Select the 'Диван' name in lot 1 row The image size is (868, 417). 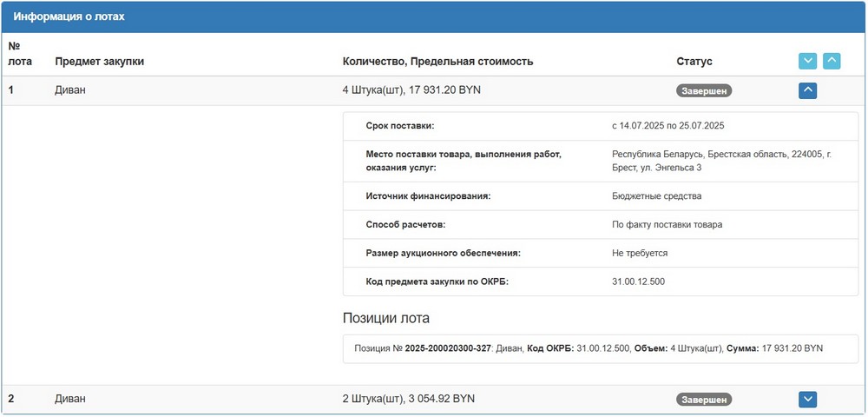pos(71,89)
